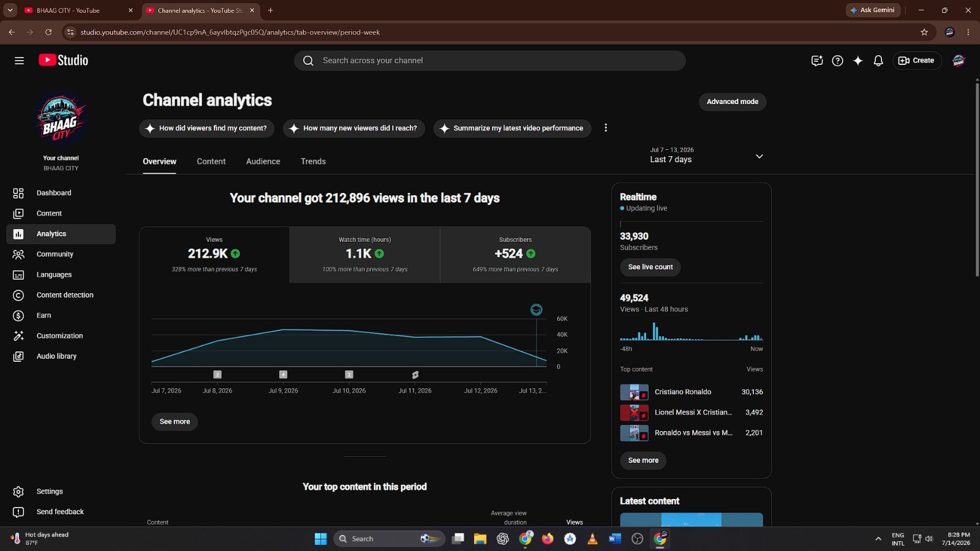The width and height of the screenshot is (980, 551).
Task: Open Content detection in the sidebar
Action: 61,295
